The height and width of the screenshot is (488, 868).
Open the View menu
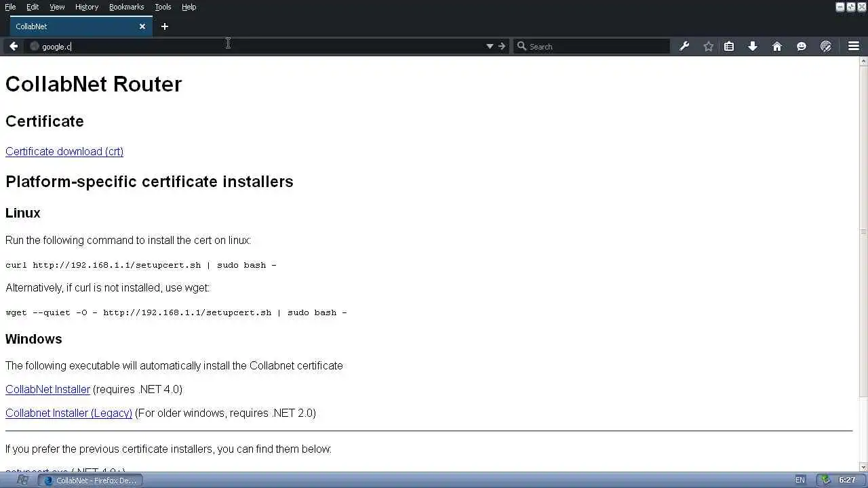point(57,7)
